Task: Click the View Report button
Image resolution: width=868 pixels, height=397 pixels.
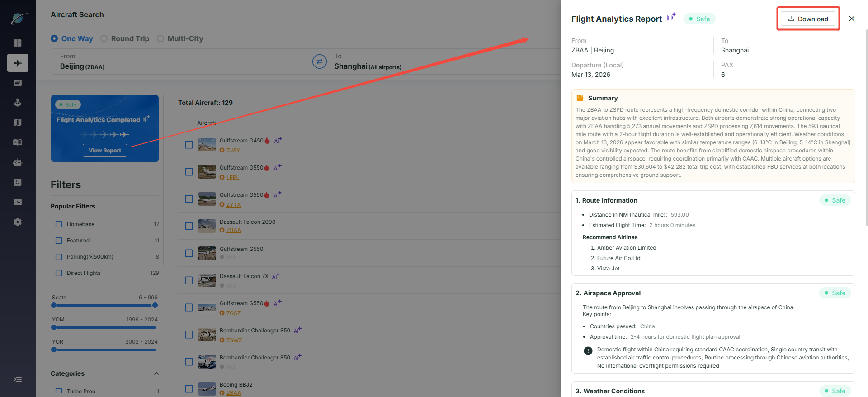Action: click(x=105, y=151)
